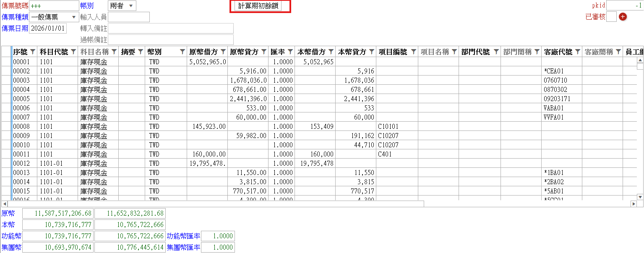Click 本幣貸方 value 44,710 in row 00010
The width and height of the screenshot is (644, 253).
click(356, 145)
